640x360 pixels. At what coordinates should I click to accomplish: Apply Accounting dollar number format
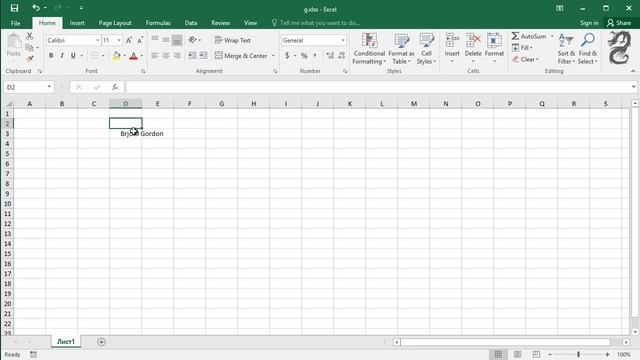pyautogui.click(x=287, y=56)
